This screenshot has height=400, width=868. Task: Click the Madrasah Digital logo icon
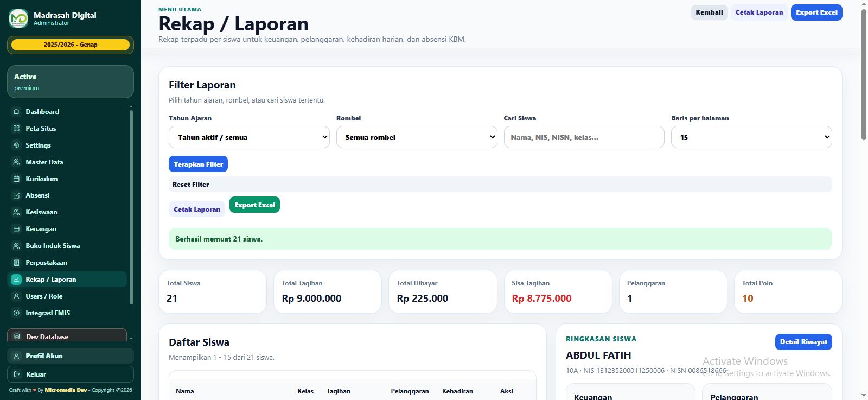coord(18,18)
